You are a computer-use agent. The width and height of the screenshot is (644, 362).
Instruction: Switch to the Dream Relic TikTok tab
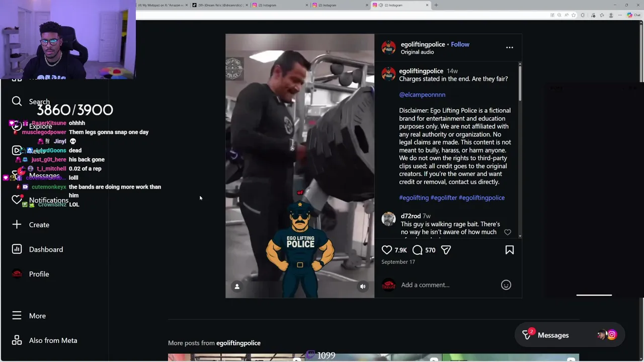220,5
